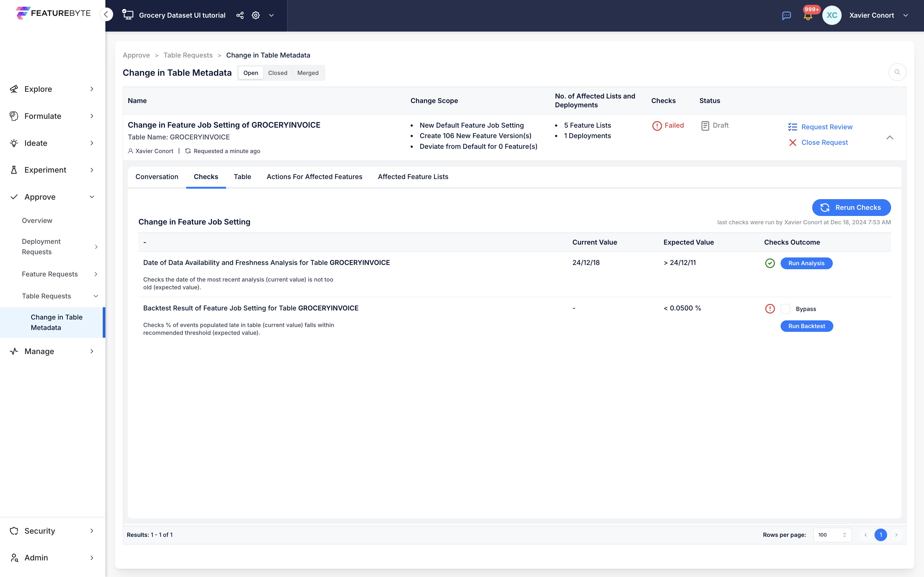Image resolution: width=924 pixels, height=577 pixels.
Task: Click the Approve breadcrumb link
Action: [136, 55]
